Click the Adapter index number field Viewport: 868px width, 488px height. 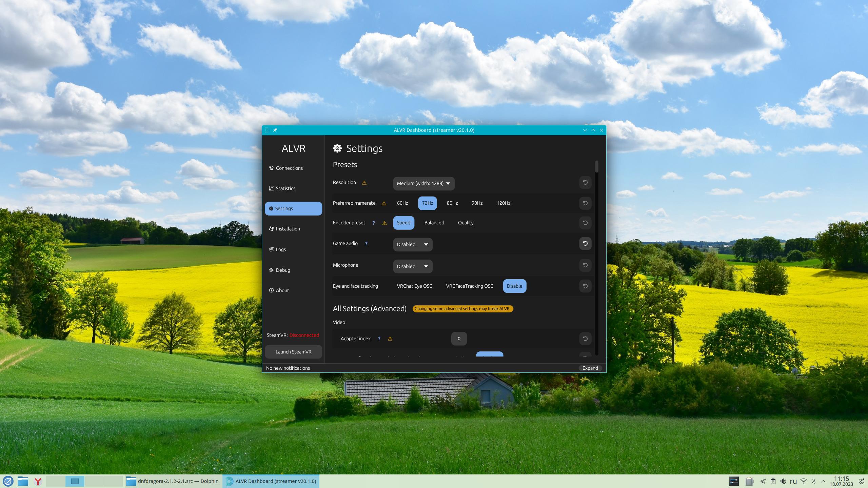click(x=459, y=339)
